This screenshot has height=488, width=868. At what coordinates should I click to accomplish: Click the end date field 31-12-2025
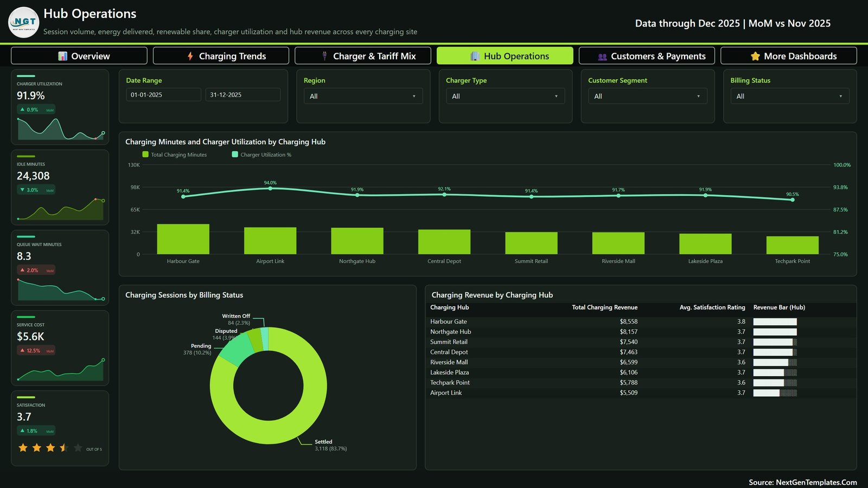(x=242, y=94)
